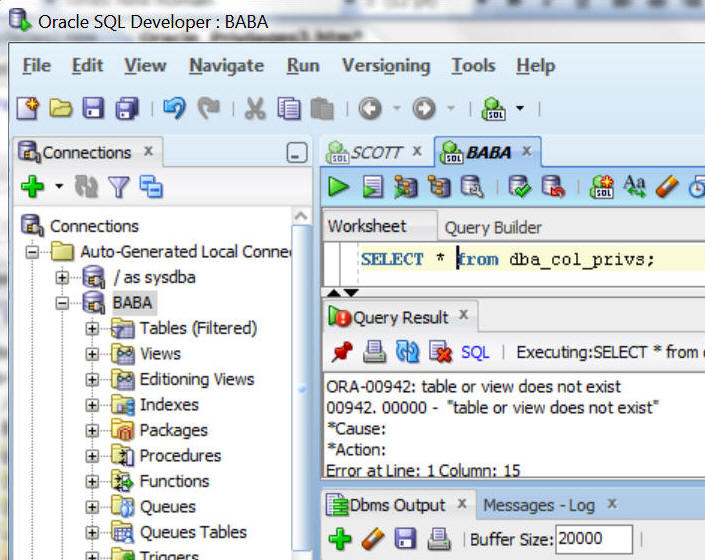
Task: Click the Buffer Size input field
Action: click(594, 538)
